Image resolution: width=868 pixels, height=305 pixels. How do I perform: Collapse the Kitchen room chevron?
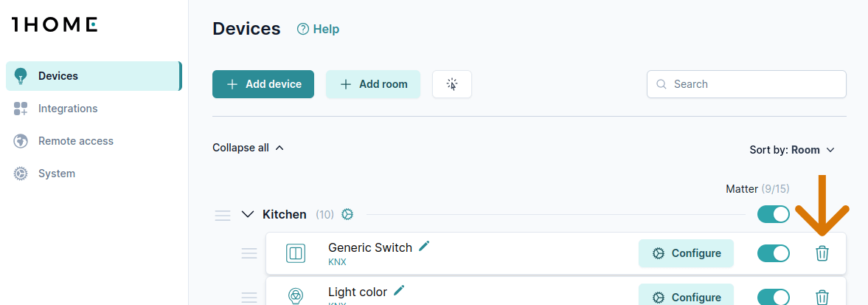248,214
